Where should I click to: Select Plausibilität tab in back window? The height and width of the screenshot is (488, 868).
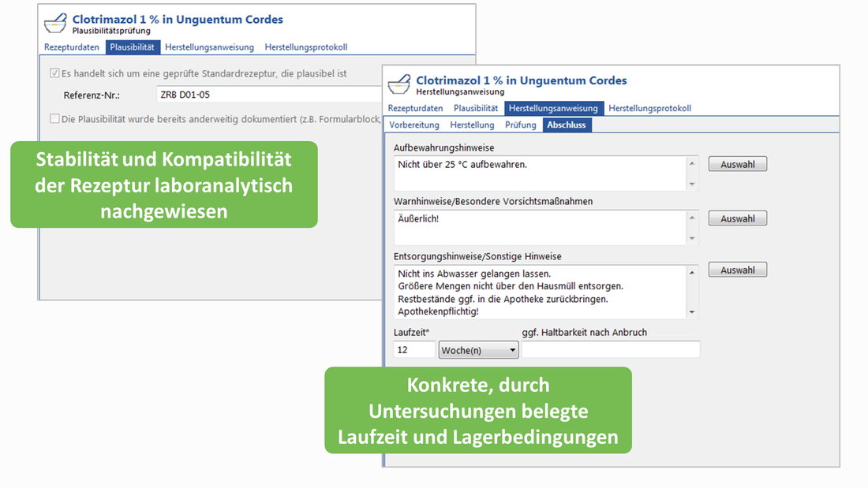pyautogui.click(x=133, y=47)
